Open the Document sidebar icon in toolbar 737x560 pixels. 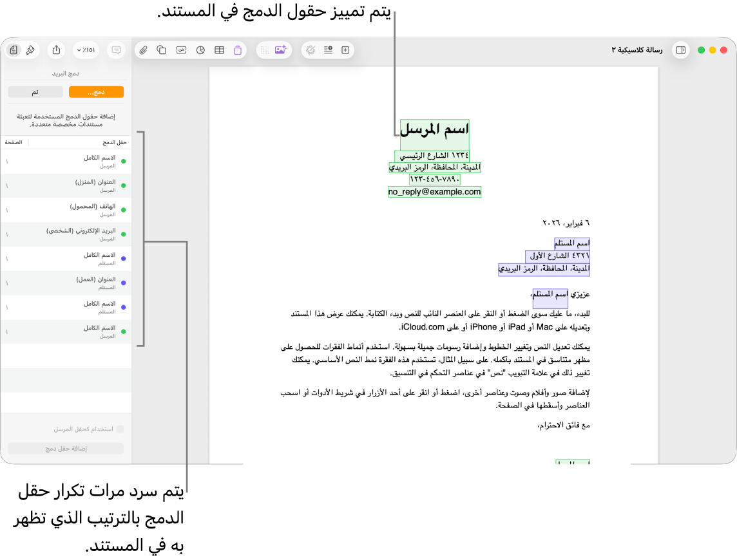click(x=14, y=50)
